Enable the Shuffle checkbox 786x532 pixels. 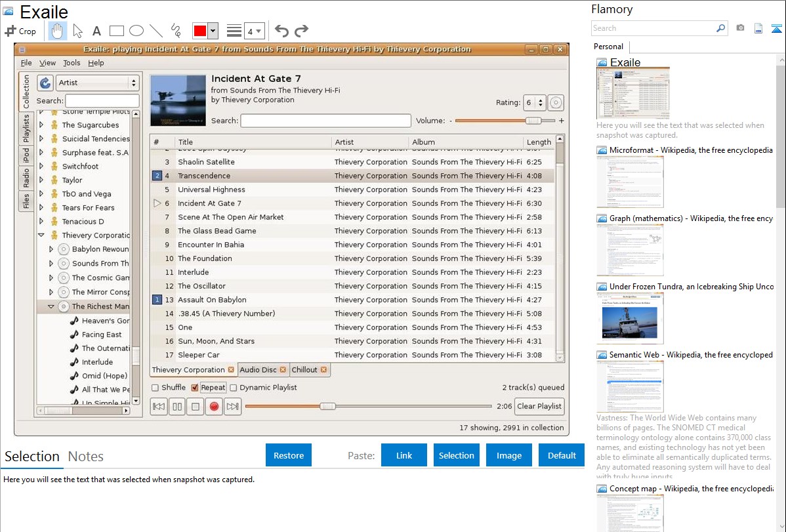(x=155, y=388)
